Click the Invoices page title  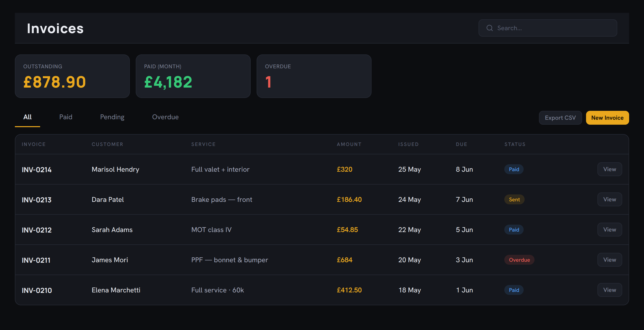point(55,28)
